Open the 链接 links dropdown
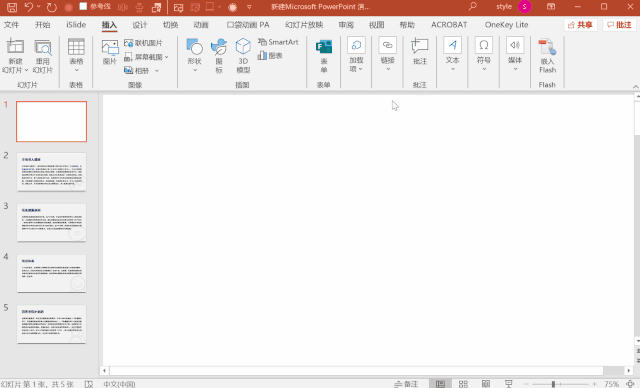 pos(387,55)
